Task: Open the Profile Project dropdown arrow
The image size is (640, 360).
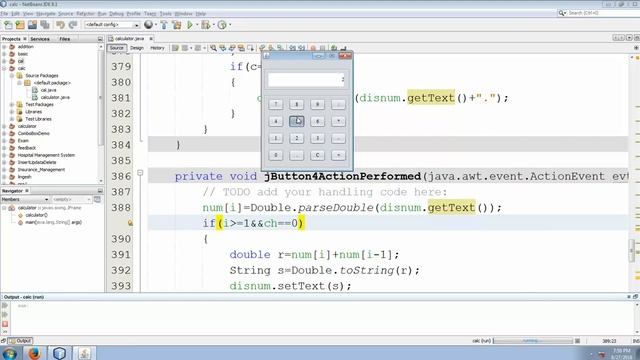Action: tap(230, 25)
